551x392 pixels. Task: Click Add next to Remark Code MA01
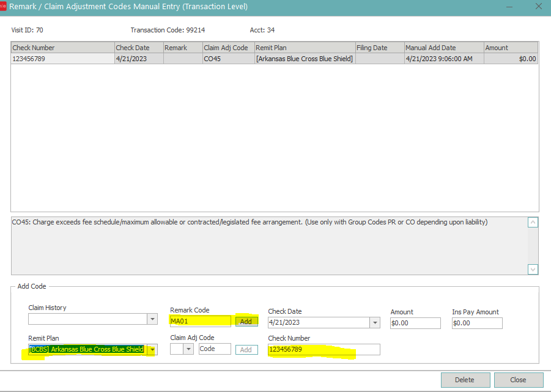point(246,321)
